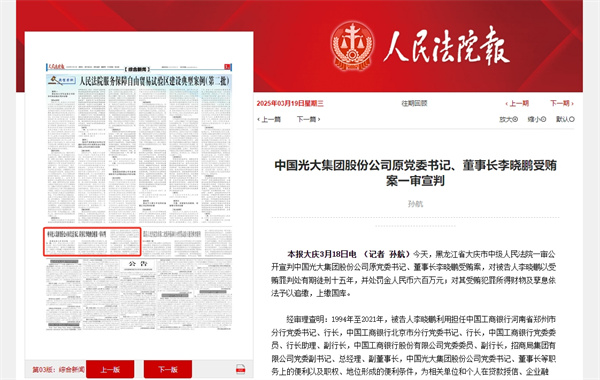
Task: Click the 第03版：综合新闻 label
Action: coord(59,370)
